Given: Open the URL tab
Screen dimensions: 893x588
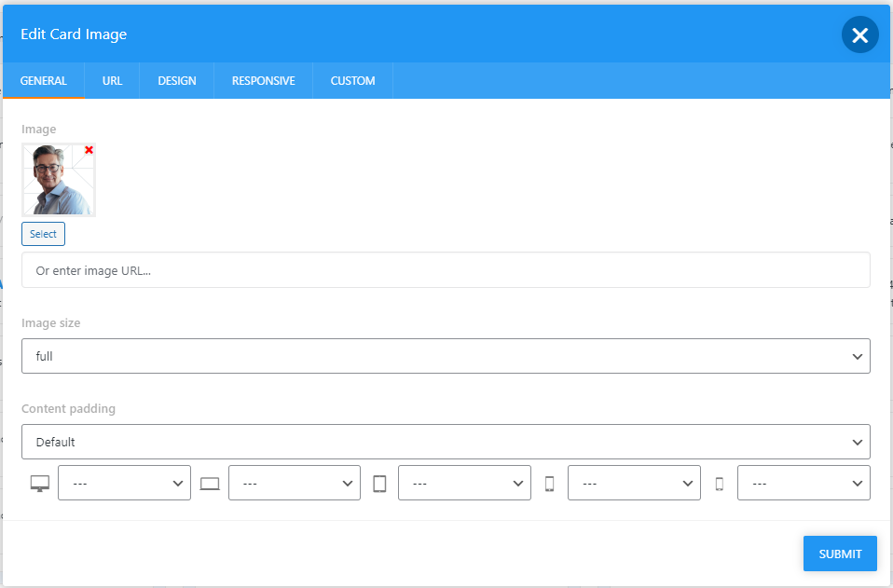Looking at the screenshot, I should tap(112, 81).
